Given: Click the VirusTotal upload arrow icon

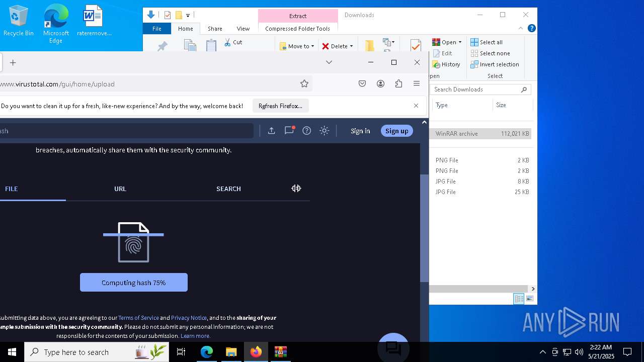Looking at the screenshot, I should [x=271, y=131].
